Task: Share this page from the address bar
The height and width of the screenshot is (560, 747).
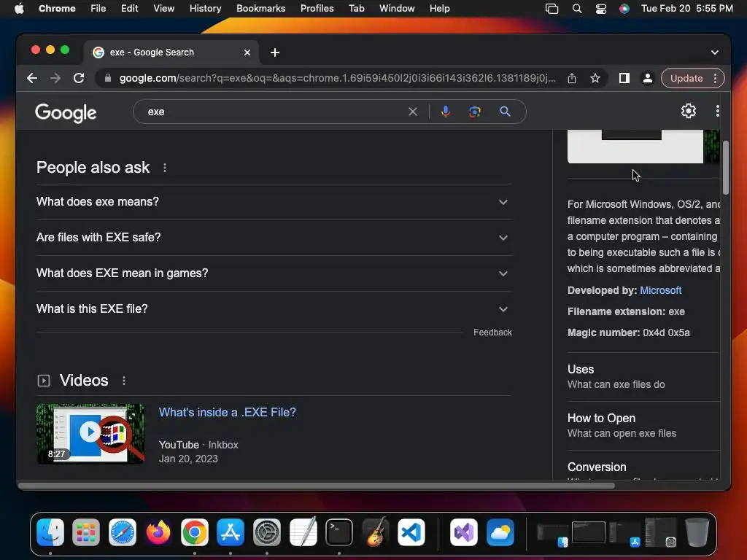Action: click(x=572, y=78)
